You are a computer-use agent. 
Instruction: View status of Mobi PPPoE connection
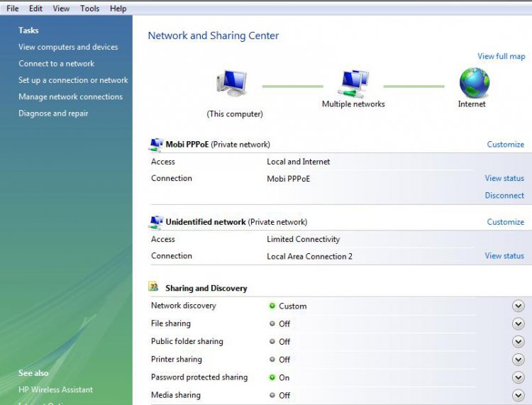(504, 178)
